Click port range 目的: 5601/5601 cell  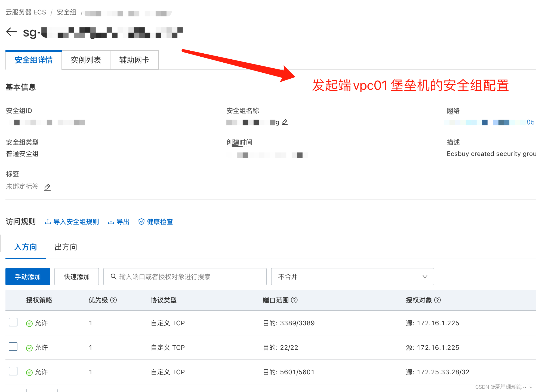(289, 372)
